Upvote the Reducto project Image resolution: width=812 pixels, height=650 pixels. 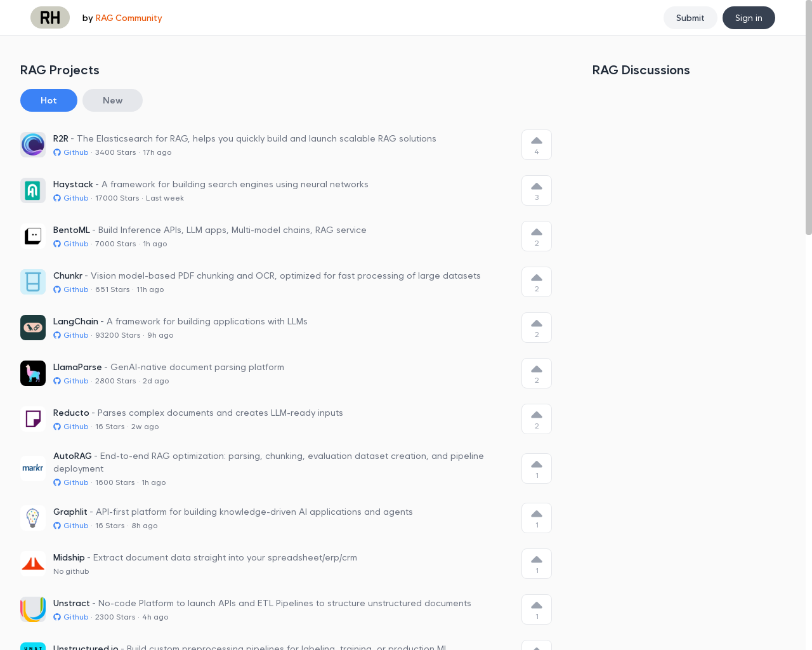pyautogui.click(x=537, y=419)
